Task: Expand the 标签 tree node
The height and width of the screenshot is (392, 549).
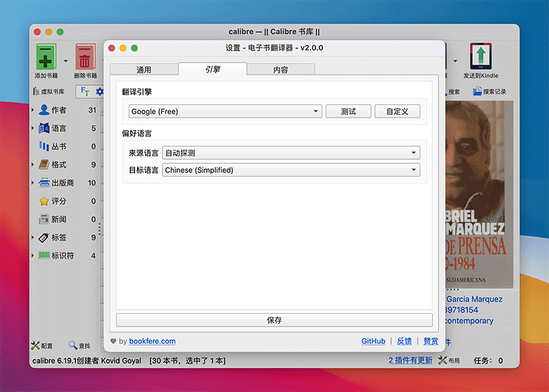Action: 32,237
